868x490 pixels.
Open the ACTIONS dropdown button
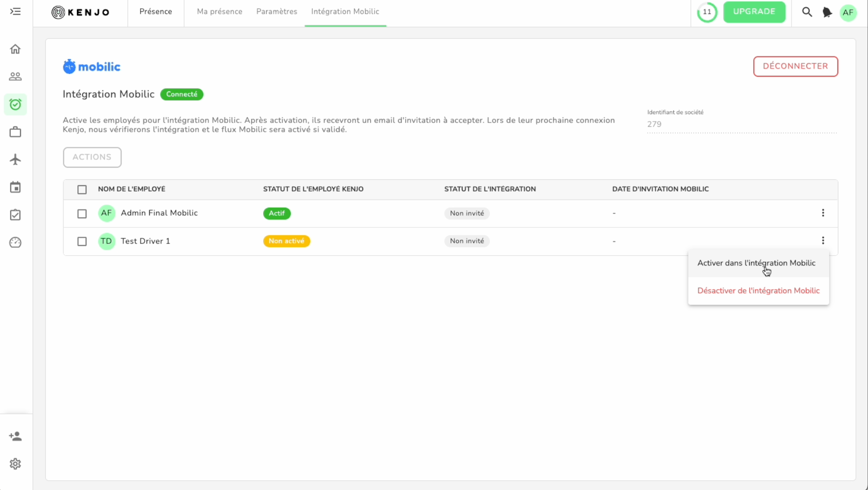[92, 157]
